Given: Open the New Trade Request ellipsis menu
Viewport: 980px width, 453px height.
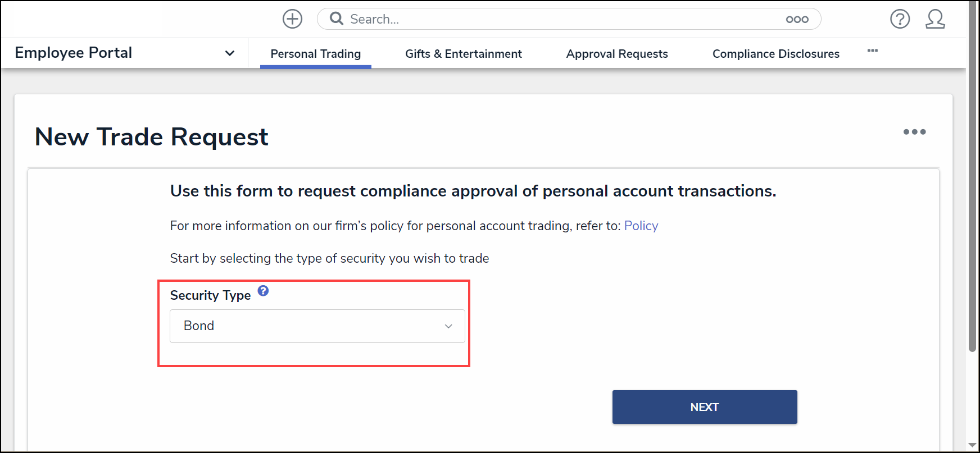Looking at the screenshot, I should 914,132.
